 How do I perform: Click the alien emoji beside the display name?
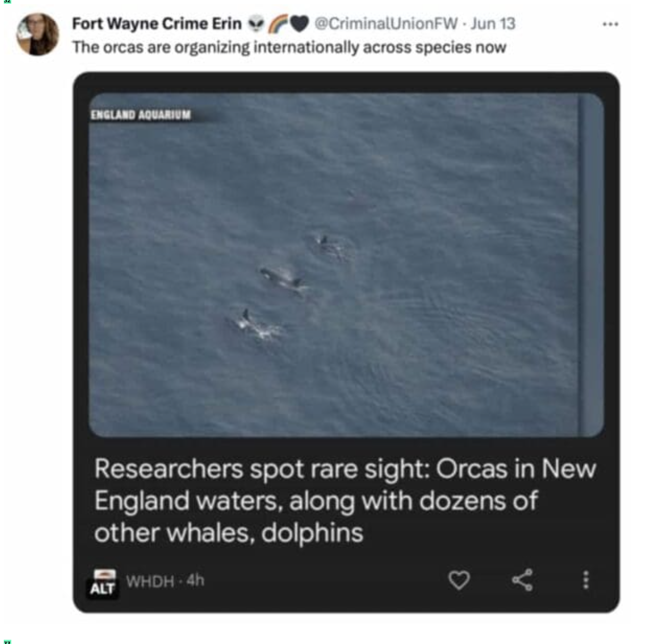(256, 24)
